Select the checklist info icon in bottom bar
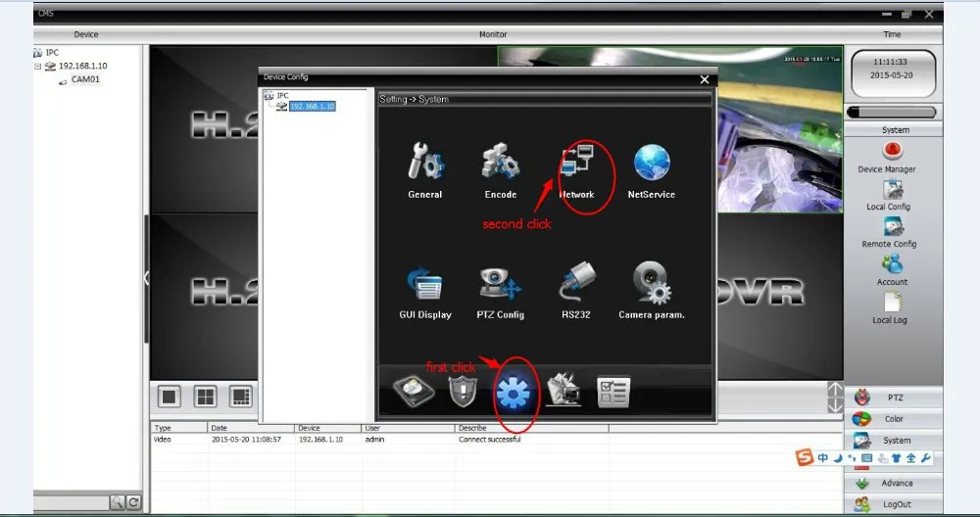 pyautogui.click(x=613, y=392)
